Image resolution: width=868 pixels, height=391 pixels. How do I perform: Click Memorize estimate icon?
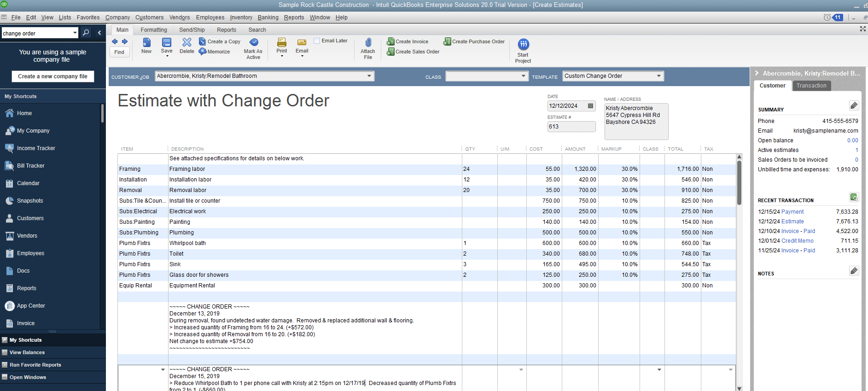(203, 52)
